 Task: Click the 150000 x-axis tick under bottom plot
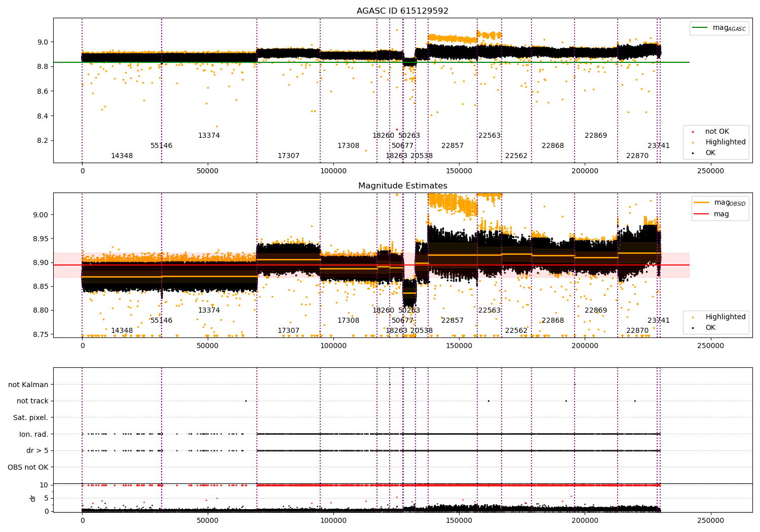[x=459, y=520]
